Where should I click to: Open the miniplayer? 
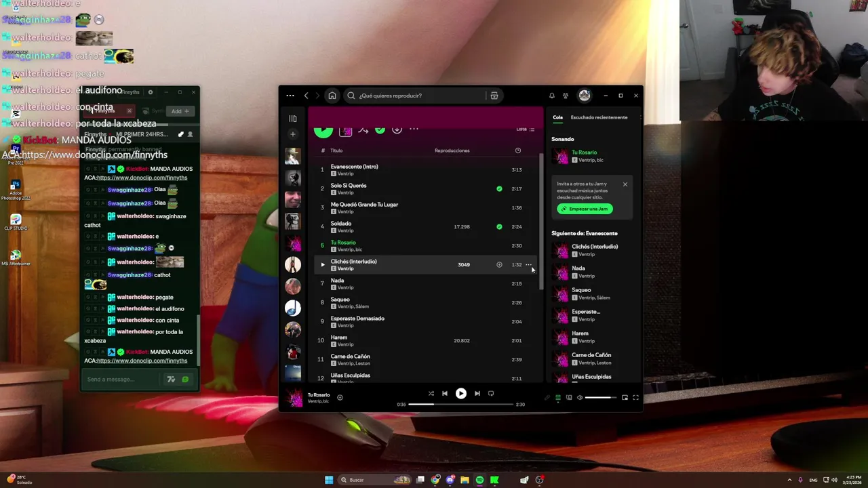pos(625,398)
